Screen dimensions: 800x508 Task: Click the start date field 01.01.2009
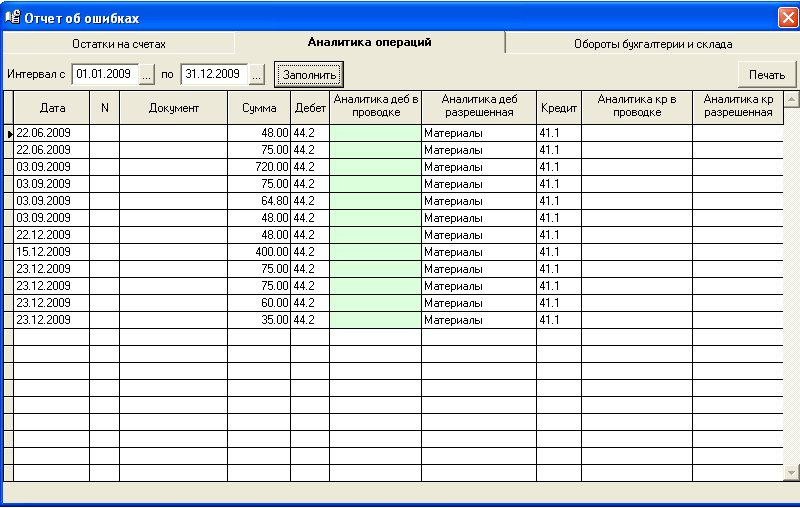104,74
